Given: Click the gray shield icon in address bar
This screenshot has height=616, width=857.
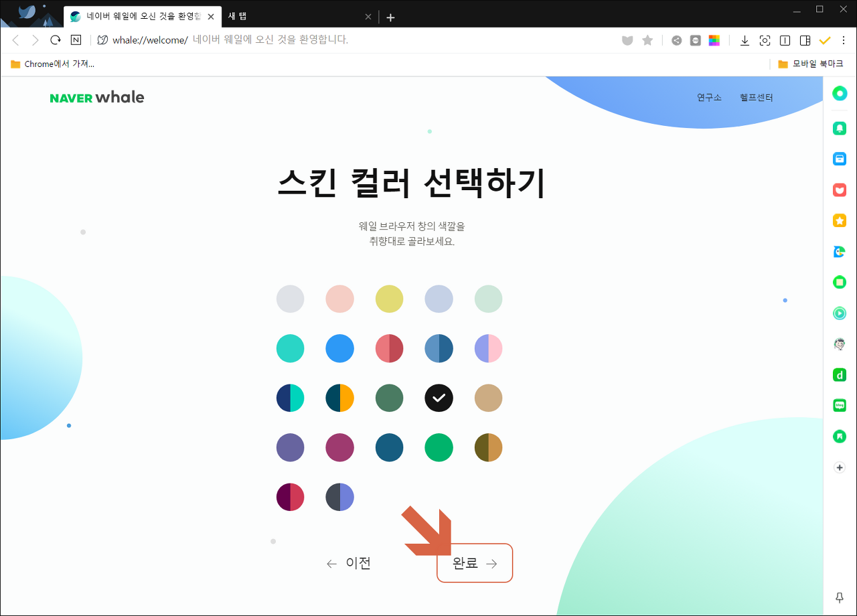Looking at the screenshot, I should point(627,40).
